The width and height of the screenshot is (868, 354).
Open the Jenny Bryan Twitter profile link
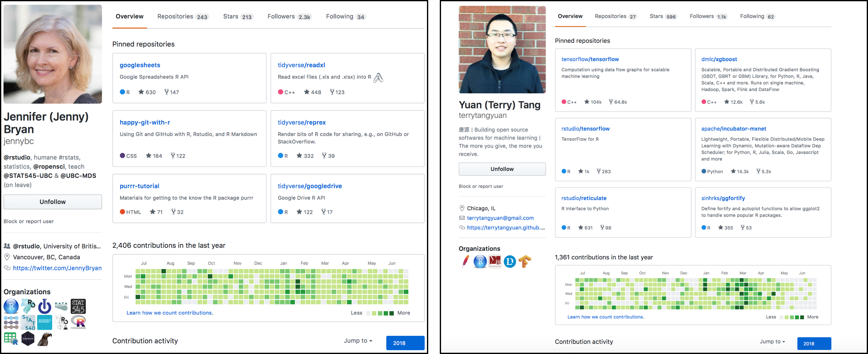pos(57,268)
